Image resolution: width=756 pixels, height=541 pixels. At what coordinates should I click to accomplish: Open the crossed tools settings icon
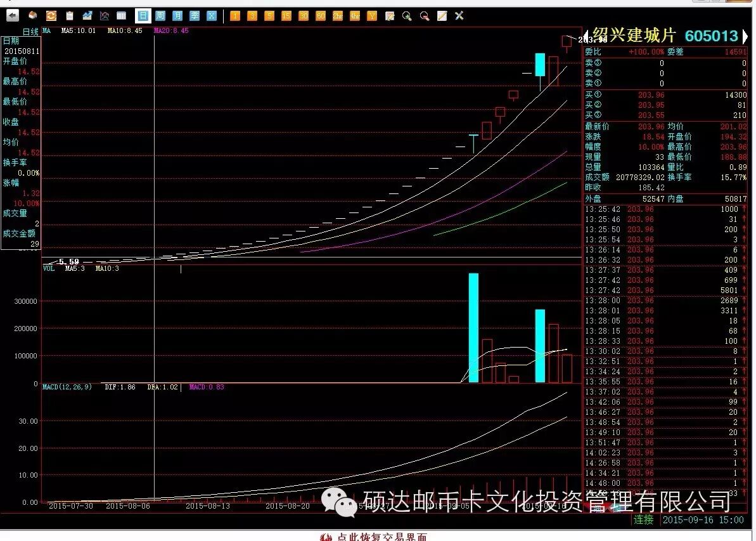(x=459, y=16)
